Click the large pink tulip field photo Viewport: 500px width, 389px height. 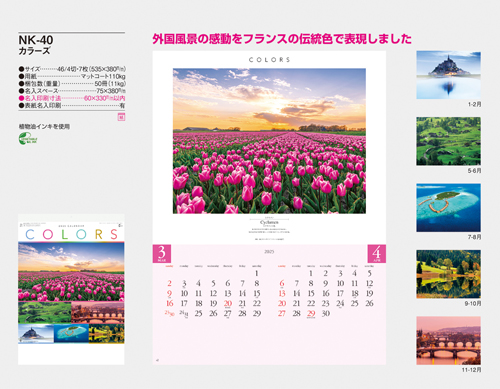coord(269,141)
